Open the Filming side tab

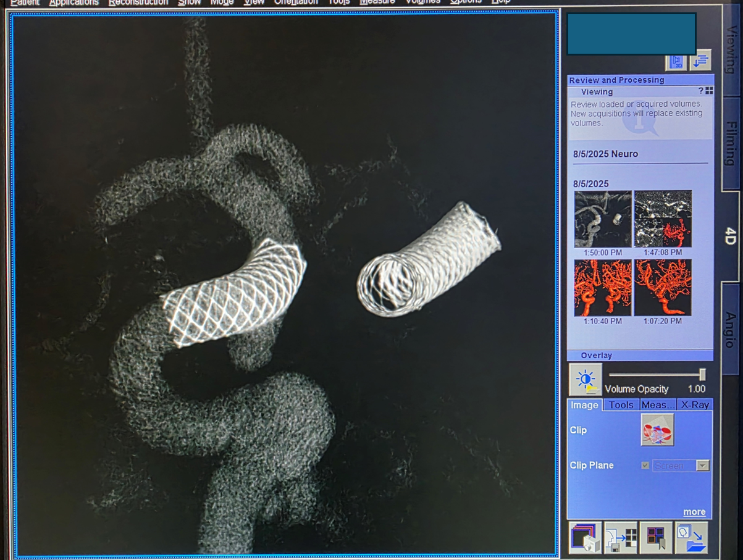tap(731, 143)
